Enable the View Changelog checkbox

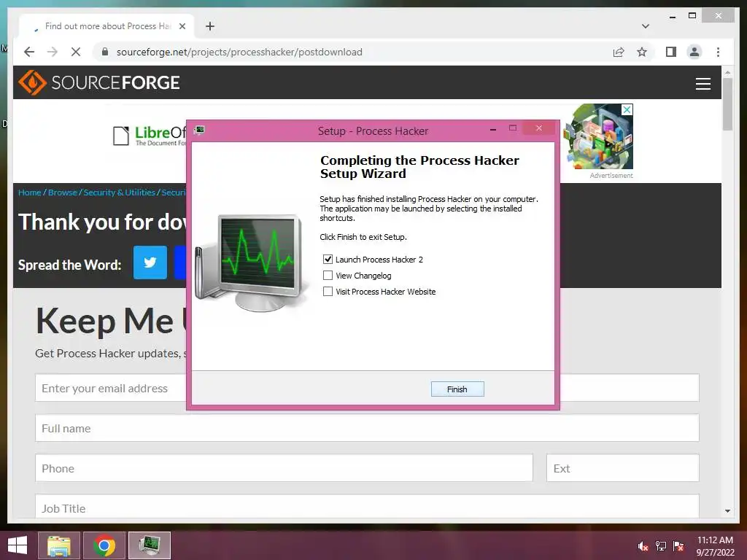point(328,276)
